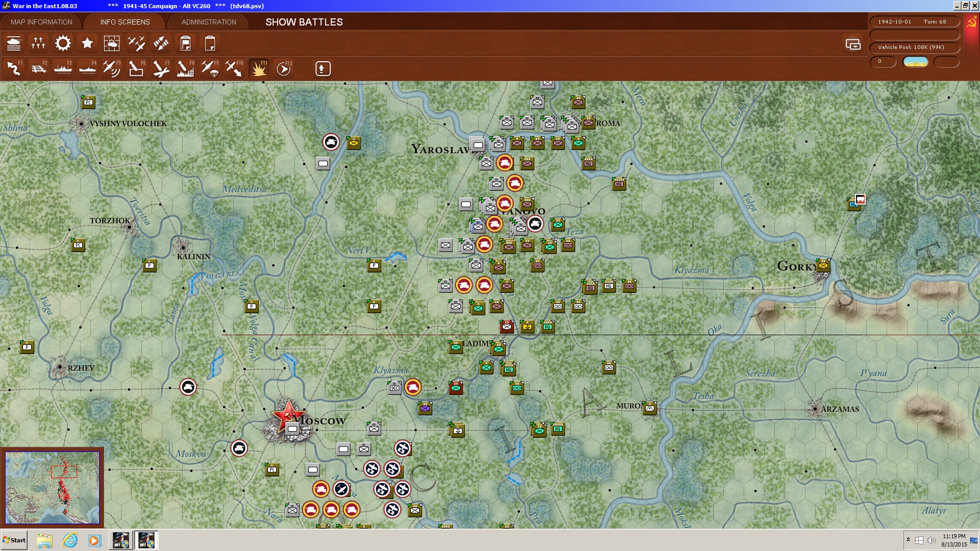Open the MAP INFORMATION tab
This screenshot has width=980, height=551.
[41, 22]
